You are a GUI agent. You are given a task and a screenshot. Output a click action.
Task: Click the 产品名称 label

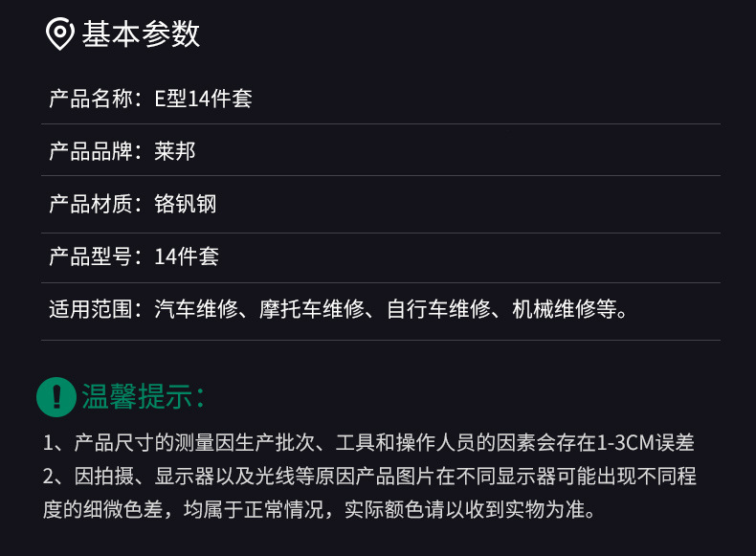coord(91,99)
